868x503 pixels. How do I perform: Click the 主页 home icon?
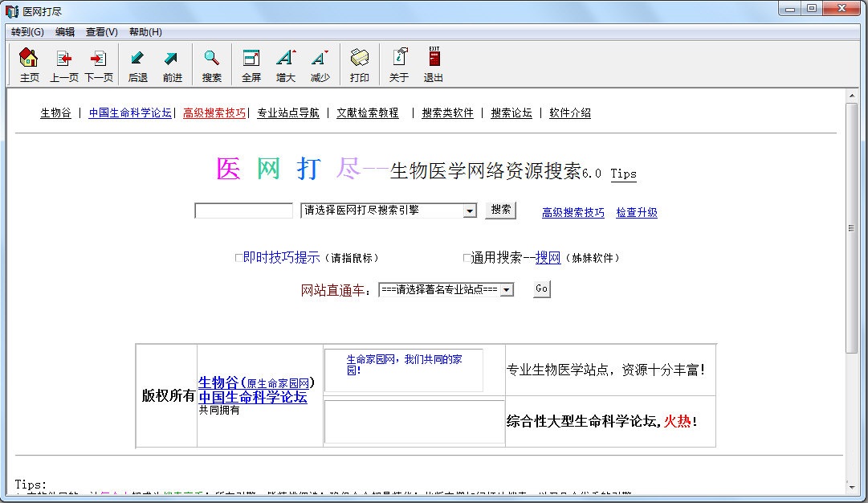tap(28, 64)
